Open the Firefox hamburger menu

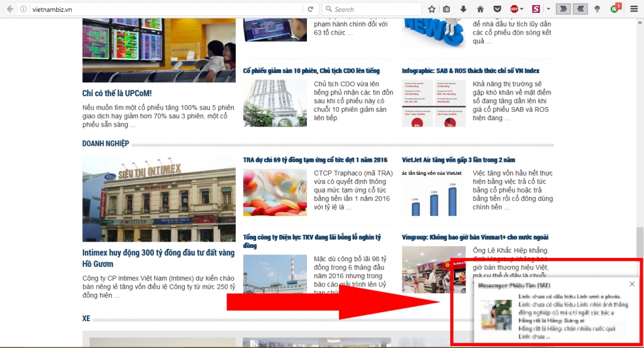click(x=634, y=9)
